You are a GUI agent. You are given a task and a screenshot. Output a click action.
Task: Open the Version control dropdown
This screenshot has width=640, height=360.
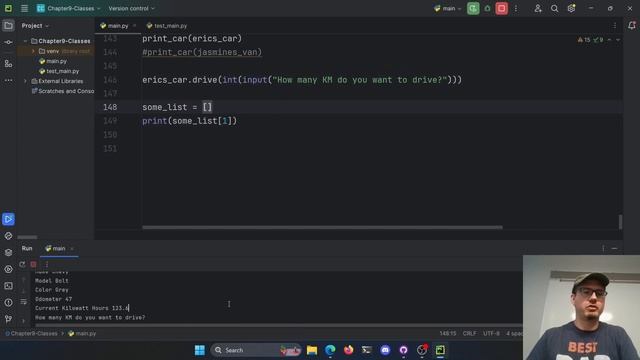(131, 8)
